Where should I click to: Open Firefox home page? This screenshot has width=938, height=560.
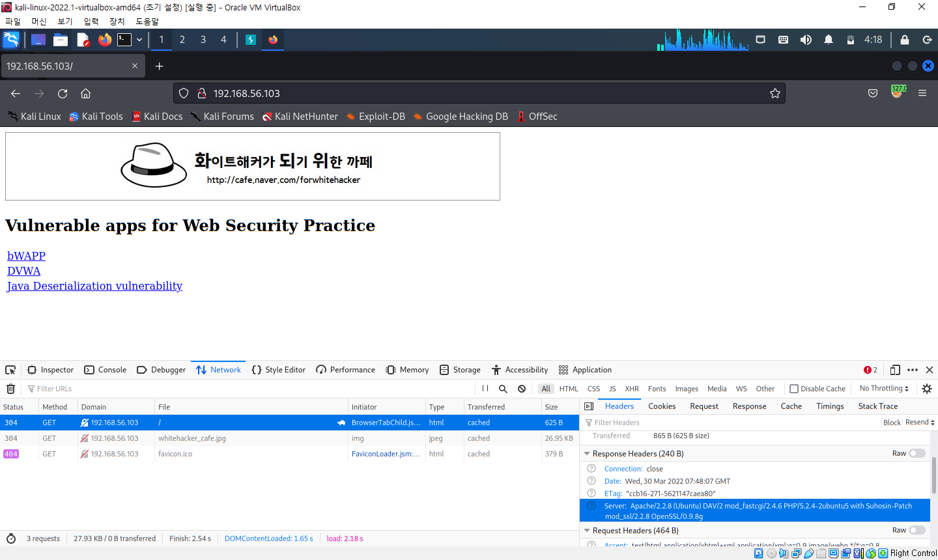point(85,94)
